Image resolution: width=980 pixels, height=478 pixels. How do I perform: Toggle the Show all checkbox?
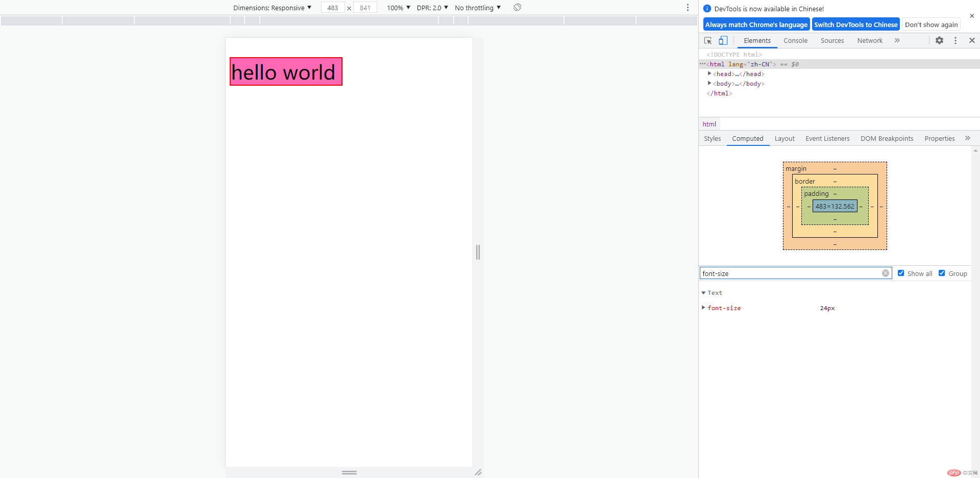(901, 273)
